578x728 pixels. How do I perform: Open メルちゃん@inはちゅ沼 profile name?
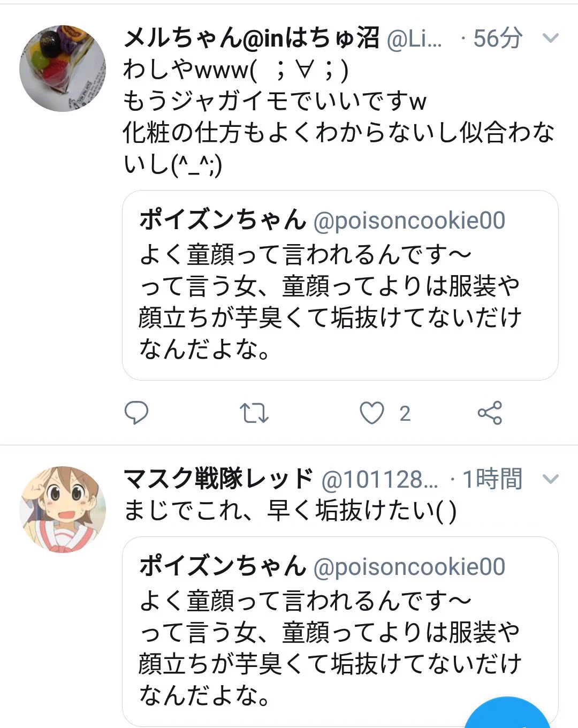pyautogui.click(x=251, y=38)
